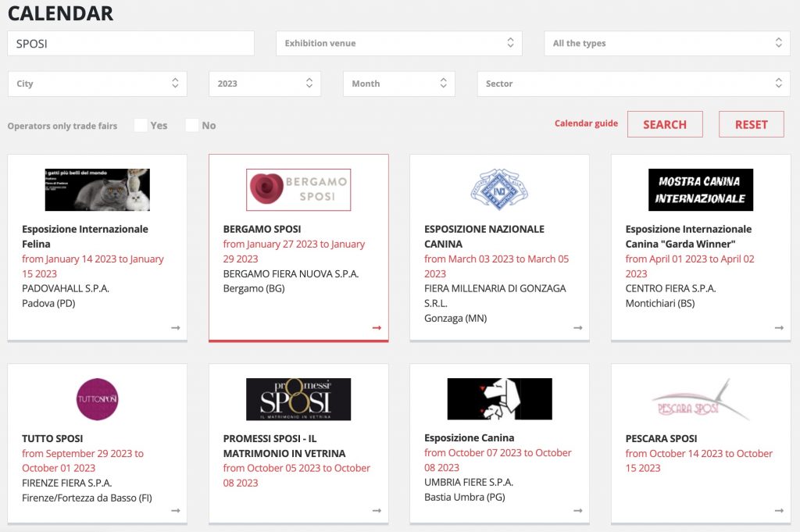Check the Yes box for operators only
Screen dimensions: 800x532
(141, 126)
